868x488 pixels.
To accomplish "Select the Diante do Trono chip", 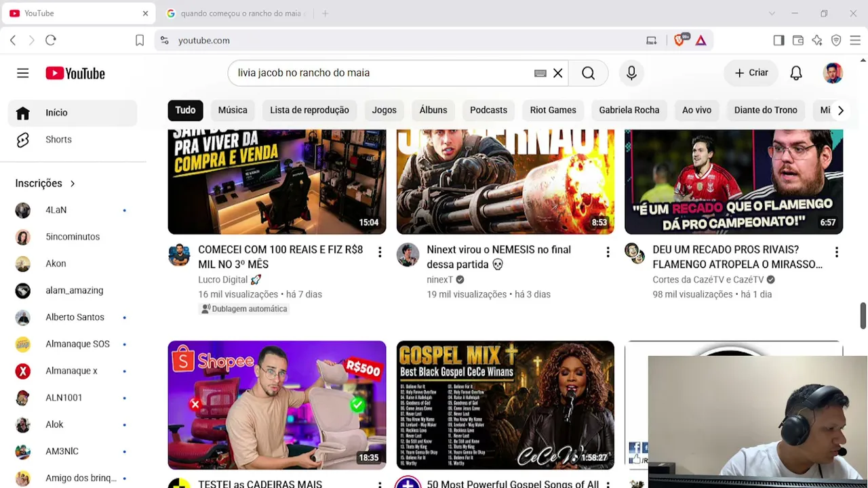I will tap(766, 110).
